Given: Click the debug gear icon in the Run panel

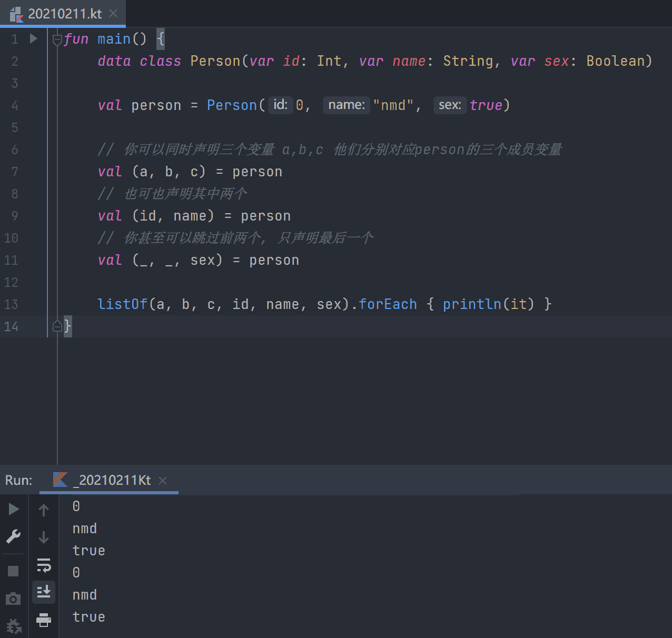Looking at the screenshot, I should 13,626.
